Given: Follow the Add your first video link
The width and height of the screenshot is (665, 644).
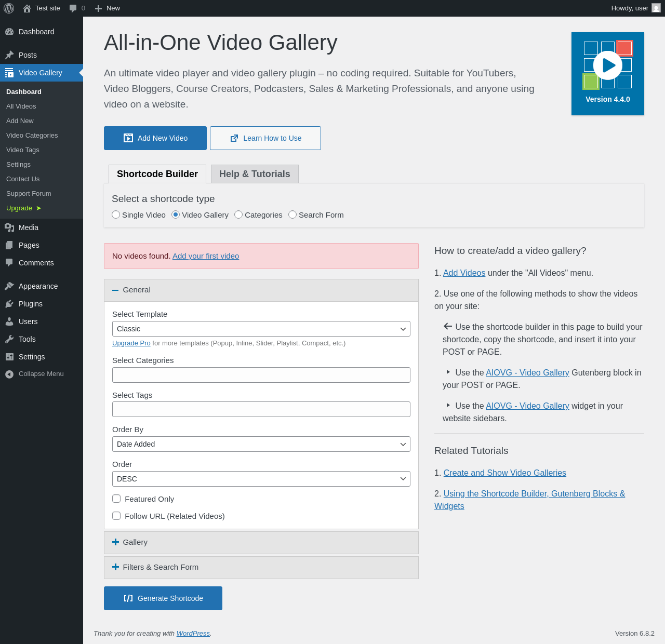Looking at the screenshot, I should [206, 256].
